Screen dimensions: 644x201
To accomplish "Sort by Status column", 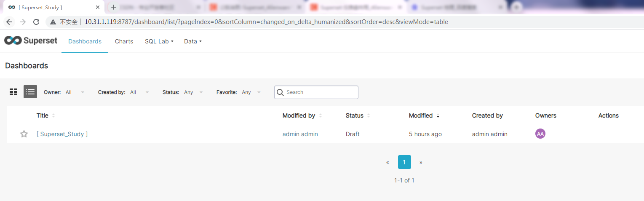I will tap(369, 115).
